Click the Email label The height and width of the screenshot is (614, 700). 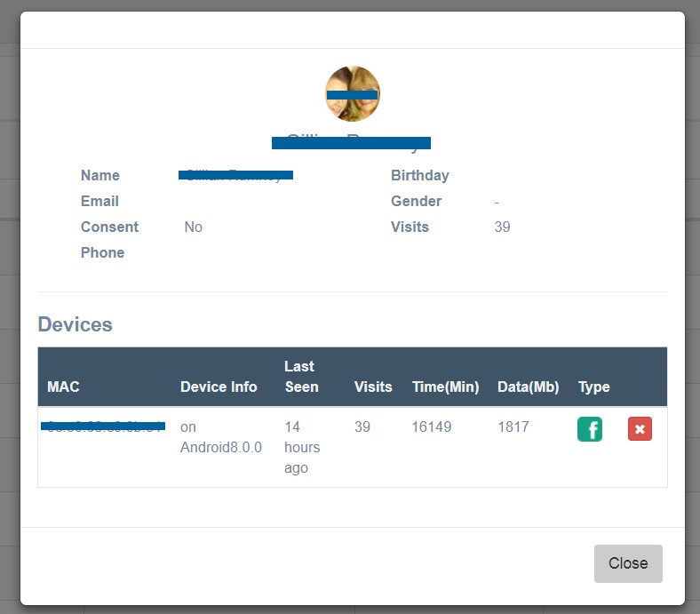click(99, 202)
